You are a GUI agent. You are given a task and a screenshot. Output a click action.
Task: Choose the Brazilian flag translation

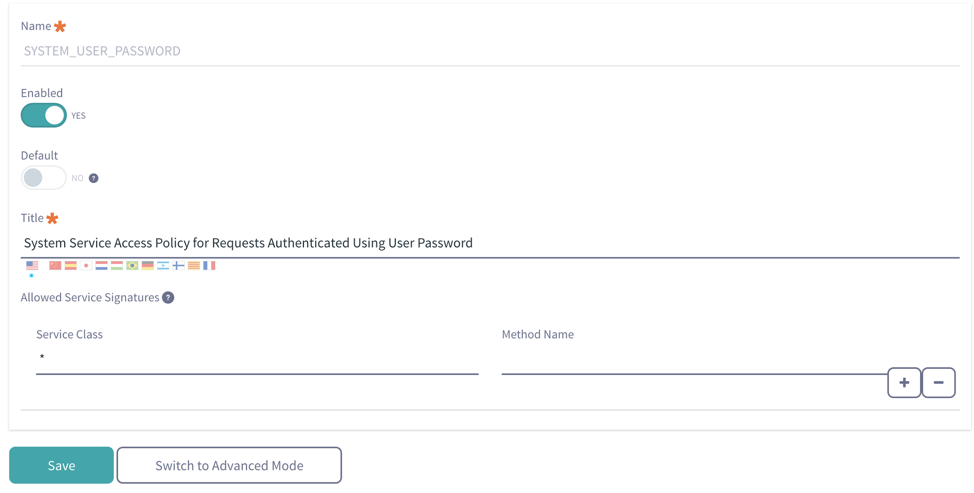coord(132,266)
